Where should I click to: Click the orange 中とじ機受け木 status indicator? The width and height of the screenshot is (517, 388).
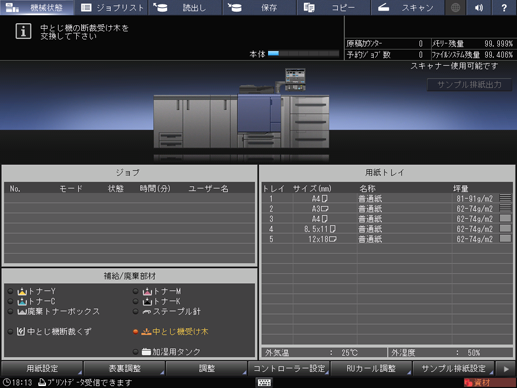pyautogui.click(x=135, y=332)
